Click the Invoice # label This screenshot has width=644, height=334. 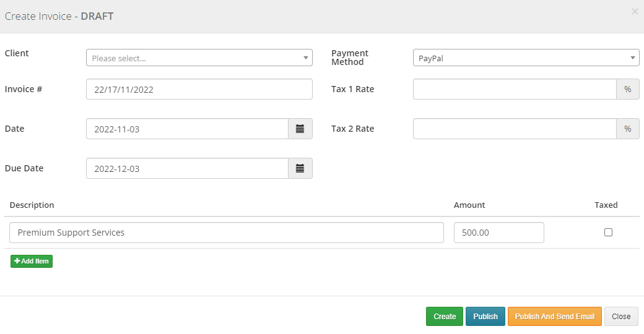(24, 89)
